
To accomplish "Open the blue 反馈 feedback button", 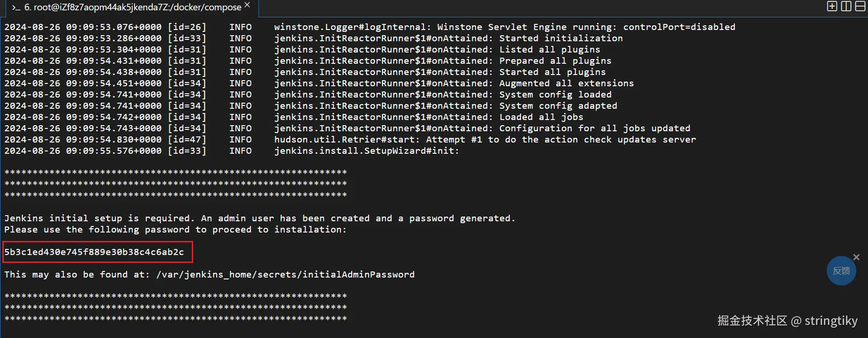I will [x=841, y=271].
